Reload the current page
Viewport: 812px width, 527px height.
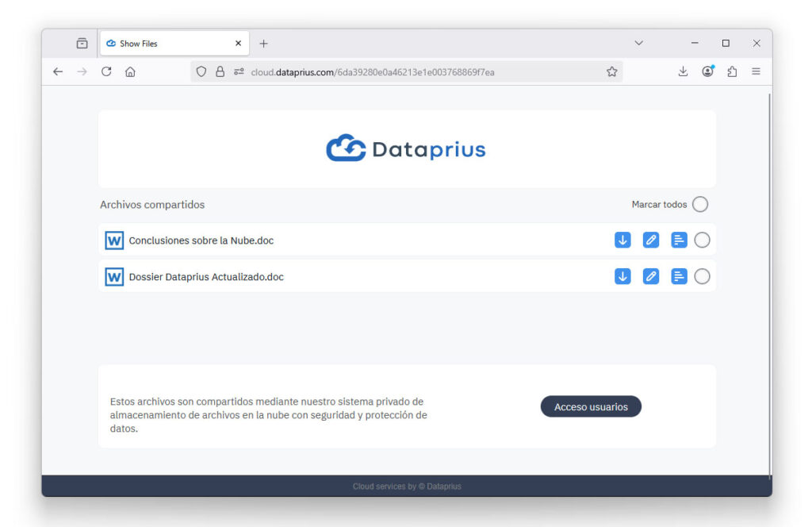pos(106,72)
